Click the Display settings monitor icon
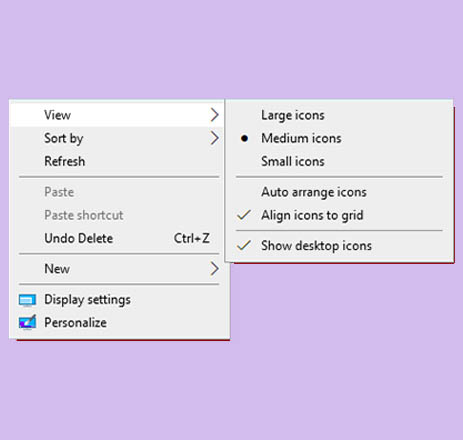 coord(27,300)
